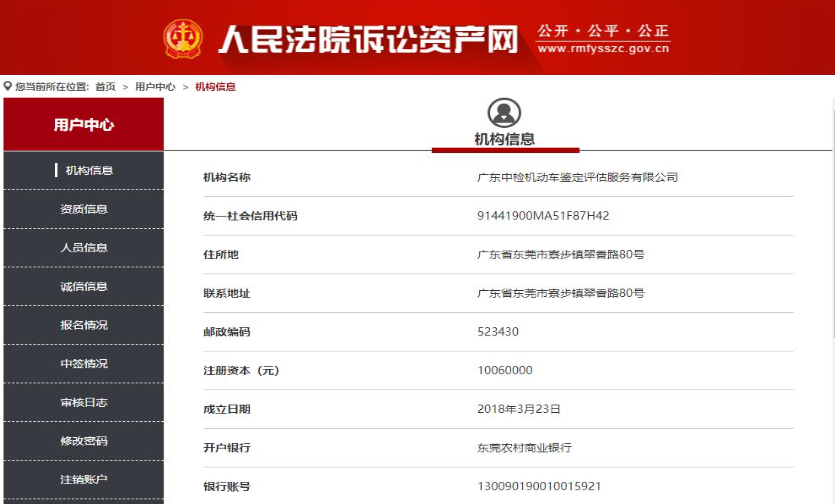Image resolution: width=835 pixels, height=504 pixels.
Task: Open the 审核日志 sidebar menu item
Action: click(84, 402)
